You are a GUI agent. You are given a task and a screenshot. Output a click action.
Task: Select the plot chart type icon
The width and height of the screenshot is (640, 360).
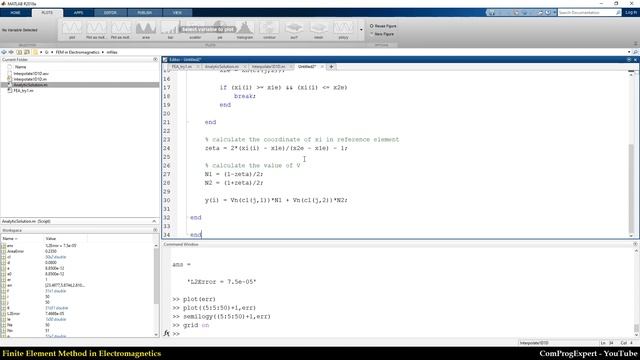[x=72, y=30]
